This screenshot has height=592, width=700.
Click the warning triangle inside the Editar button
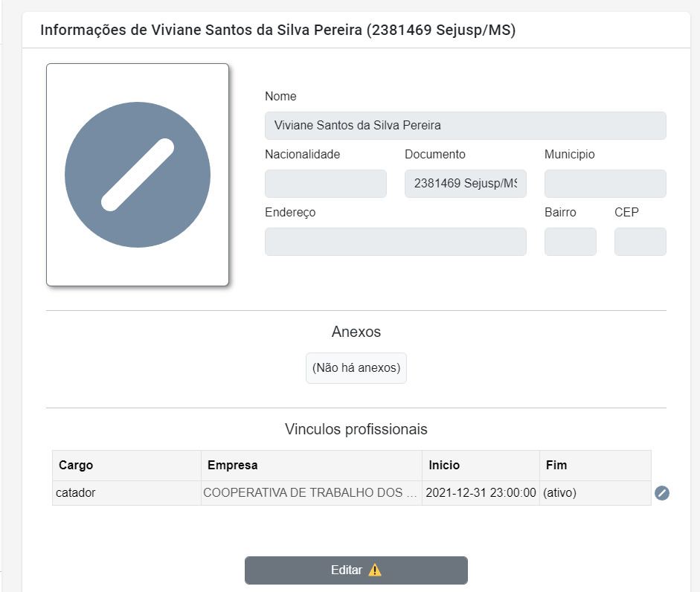(x=375, y=570)
